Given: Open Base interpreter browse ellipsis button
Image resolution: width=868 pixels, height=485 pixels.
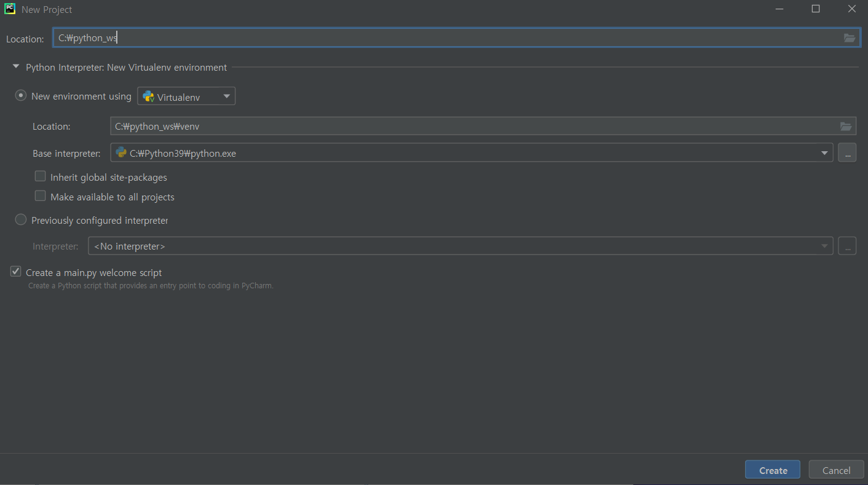Looking at the screenshot, I should coord(847,152).
